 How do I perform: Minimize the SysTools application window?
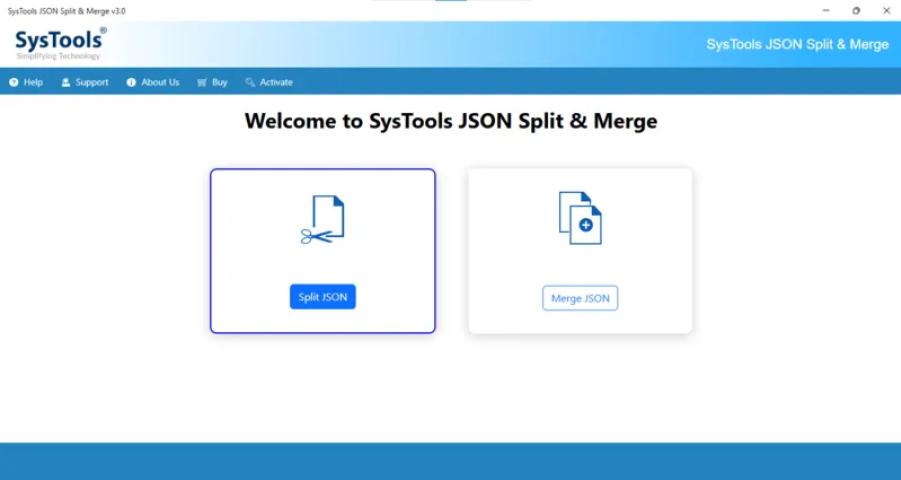coord(825,10)
